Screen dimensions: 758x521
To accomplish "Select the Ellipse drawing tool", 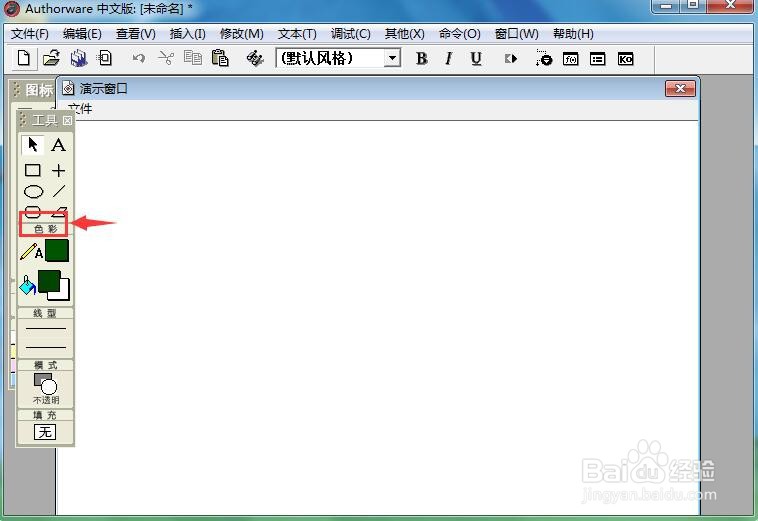I will click(33, 192).
